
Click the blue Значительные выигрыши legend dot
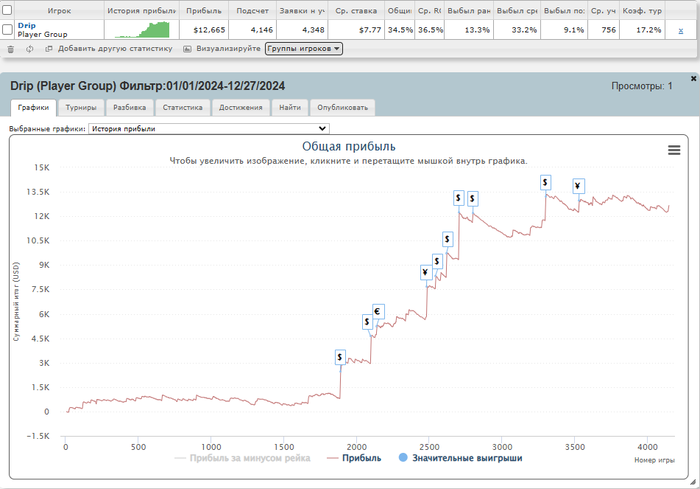pos(403,458)
